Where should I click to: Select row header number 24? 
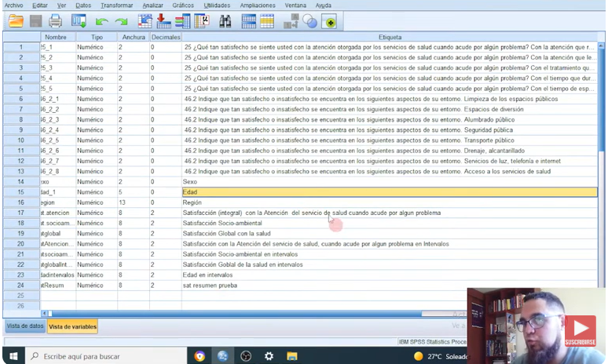tap(21, 285)
